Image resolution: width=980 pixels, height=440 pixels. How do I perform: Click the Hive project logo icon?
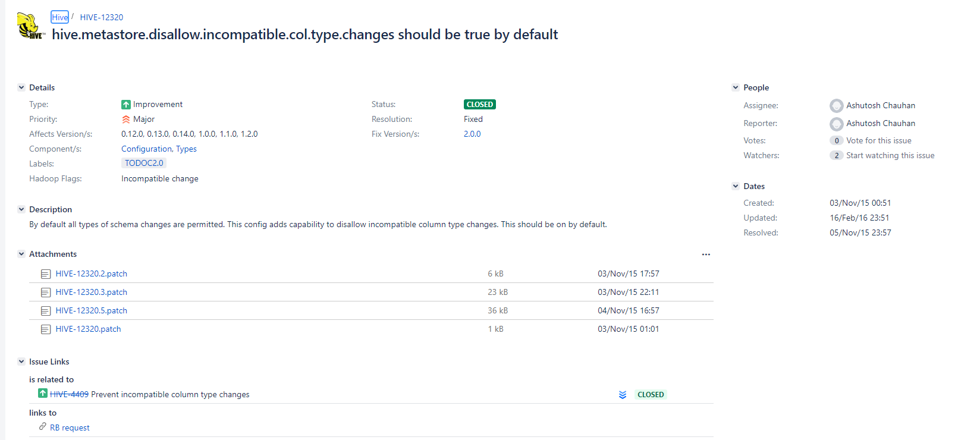click(31, 26)
